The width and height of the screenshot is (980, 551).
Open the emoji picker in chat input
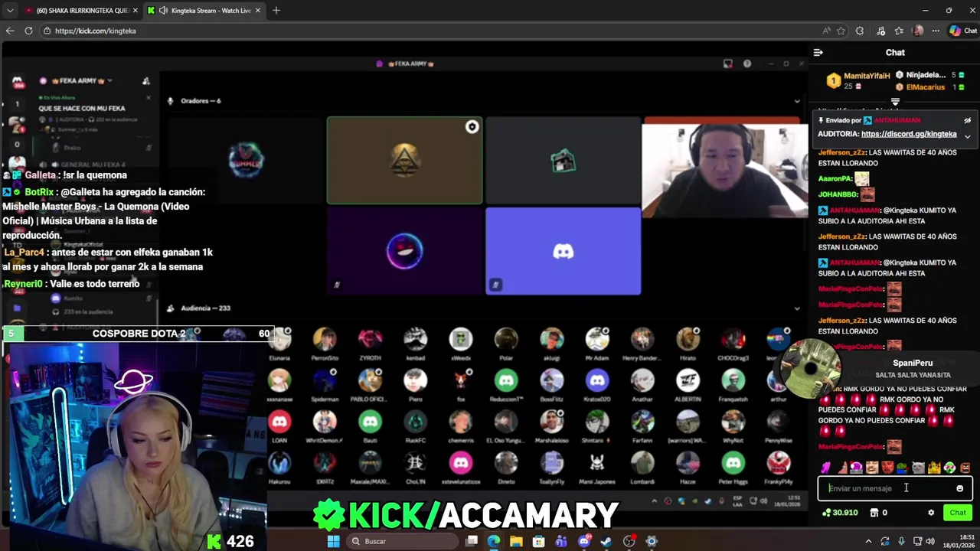pyautogui.click(x=959, y=488)
